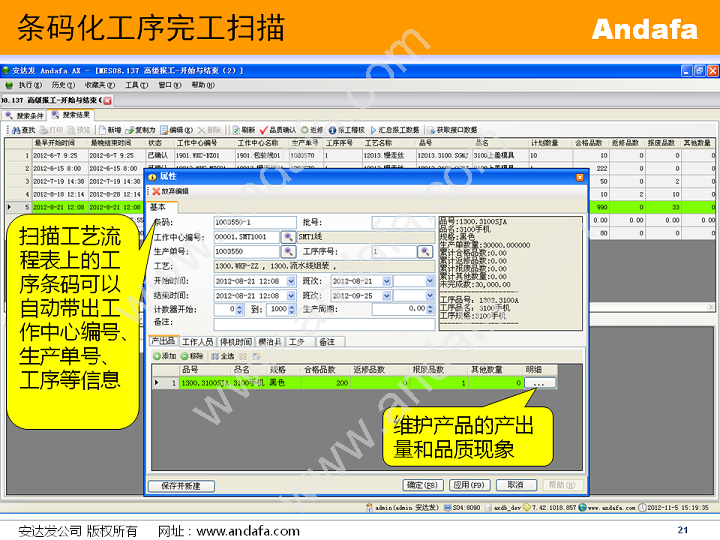Click the lookup icon beside 工作中心编号
Screen dimensions: 720x540
[288, 237]
